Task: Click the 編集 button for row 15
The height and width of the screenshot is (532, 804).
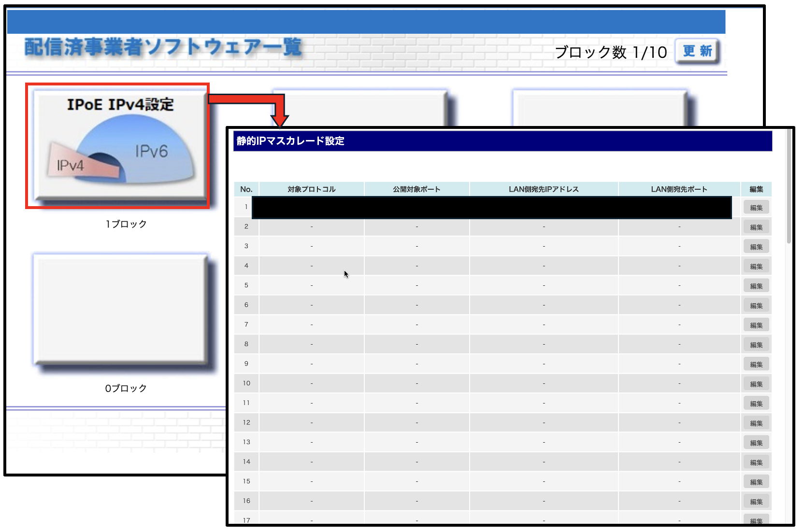Action: 756,481
